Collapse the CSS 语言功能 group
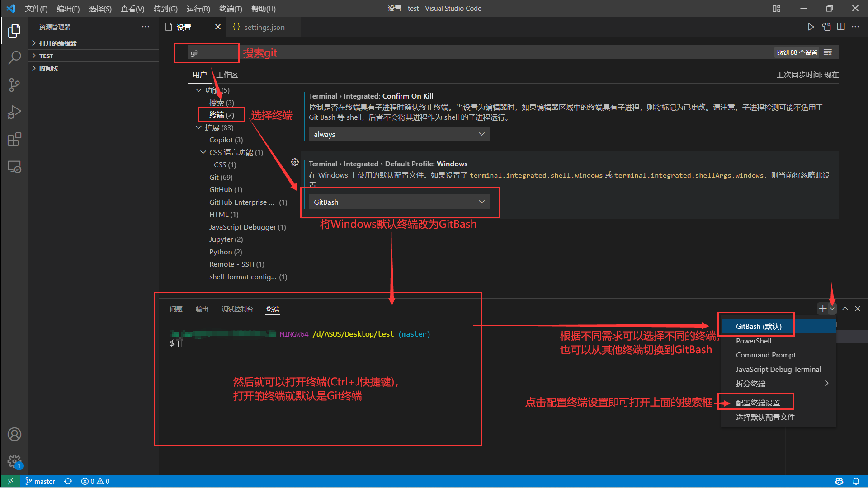The width and height of the screenshot is (868, 488). coord(203,153)
